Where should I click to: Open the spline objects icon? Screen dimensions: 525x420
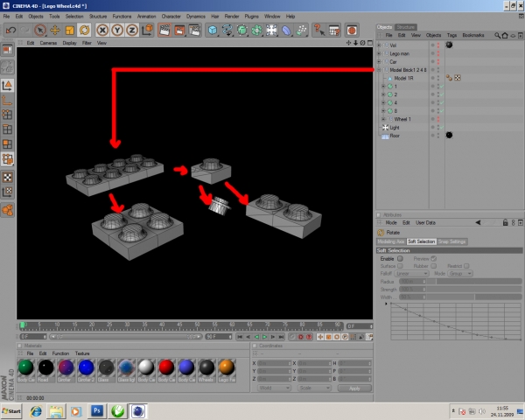click(227, 30)
